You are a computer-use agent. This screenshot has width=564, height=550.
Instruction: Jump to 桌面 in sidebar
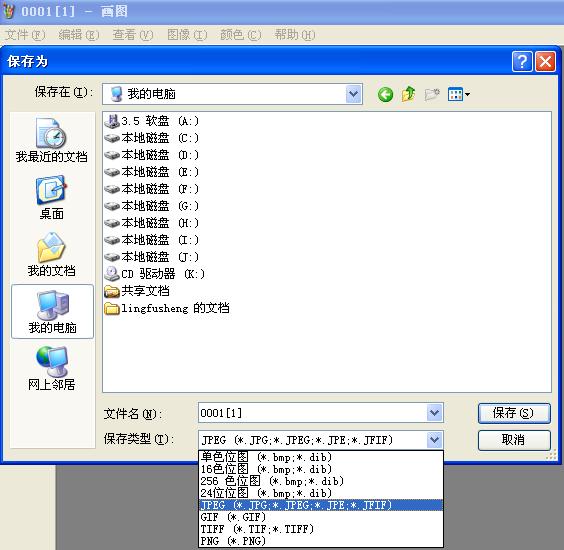pyautogui.click(x=51, y=198)
